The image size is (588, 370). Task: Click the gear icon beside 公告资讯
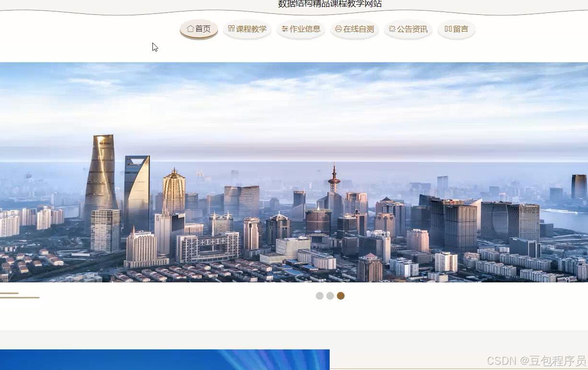click(x=392, y=29)
